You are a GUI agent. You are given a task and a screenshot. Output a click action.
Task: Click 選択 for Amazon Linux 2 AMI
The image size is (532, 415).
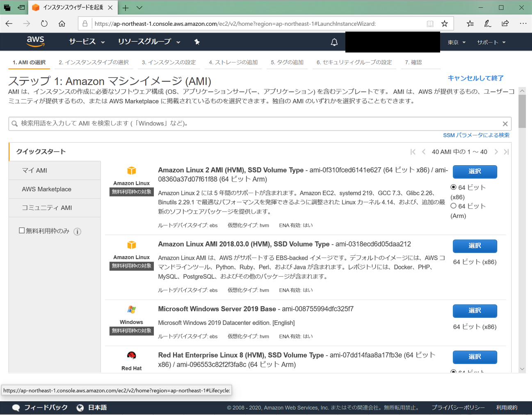click(x=475, y=171)
